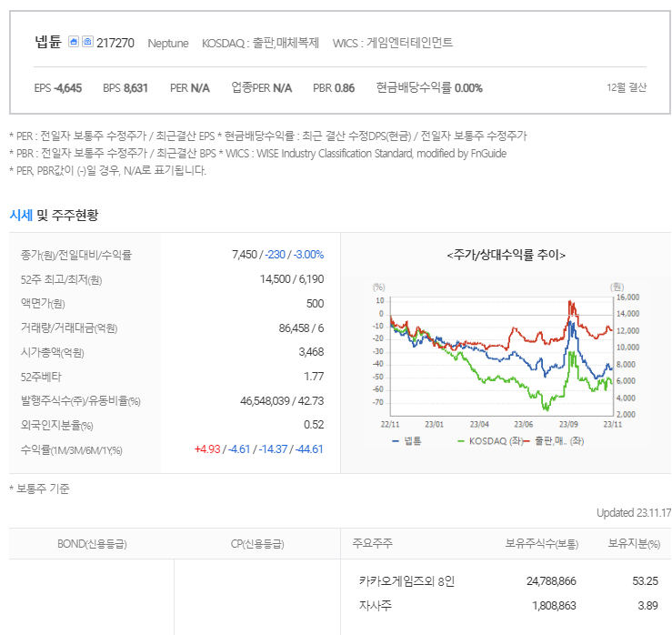Select the foreign ownership value 0.52
The width and height of the screenshot is (672, 635).
[314, 425]
